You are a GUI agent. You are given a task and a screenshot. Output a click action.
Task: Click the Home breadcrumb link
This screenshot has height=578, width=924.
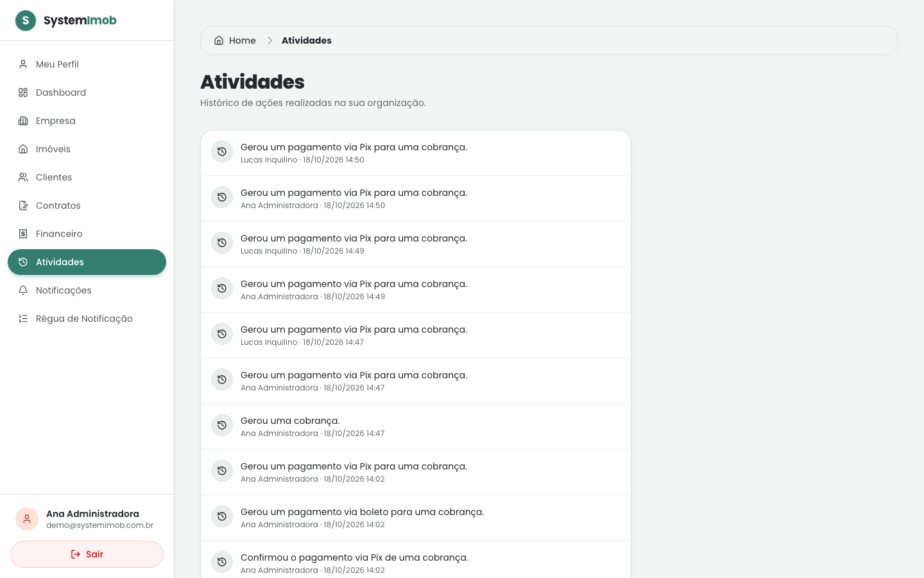coord(235,40)
